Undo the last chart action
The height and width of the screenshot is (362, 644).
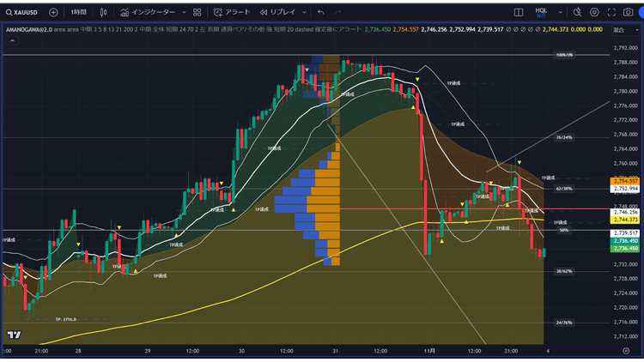pos(321,12)
